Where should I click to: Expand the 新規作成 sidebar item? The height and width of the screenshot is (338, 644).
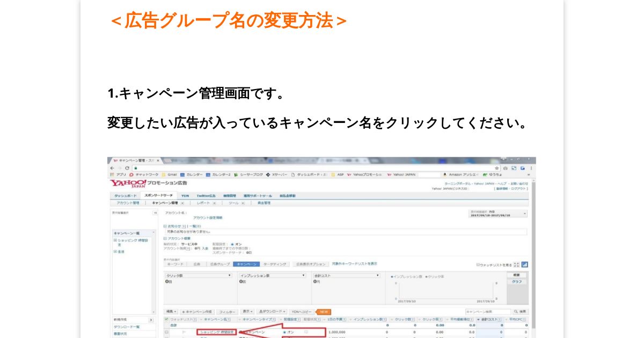151,320
